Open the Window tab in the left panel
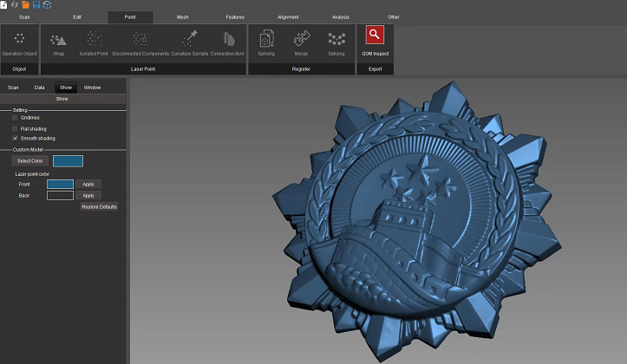This screenshot has width=627, height=364. (93, 88)
